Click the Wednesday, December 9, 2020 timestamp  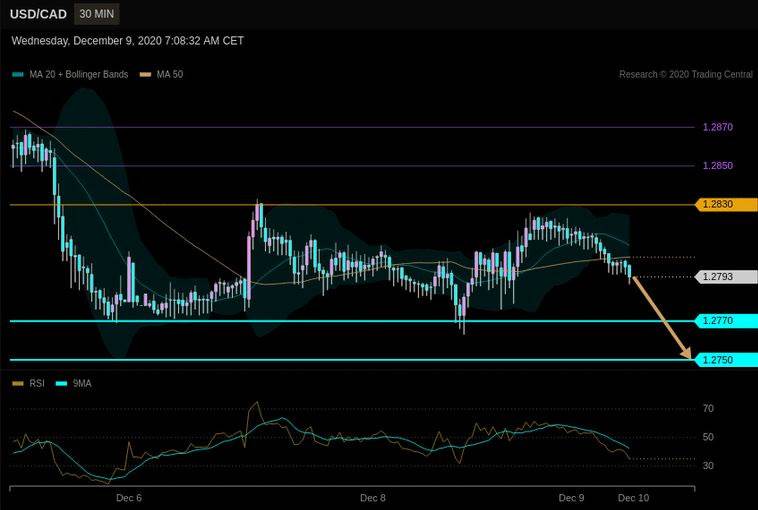pyautogui.click(x=128, y=41)
